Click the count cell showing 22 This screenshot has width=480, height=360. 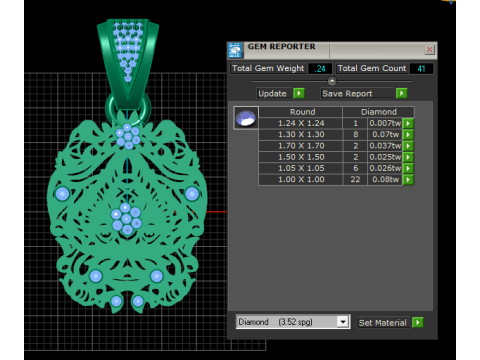(x=355, y=180)
